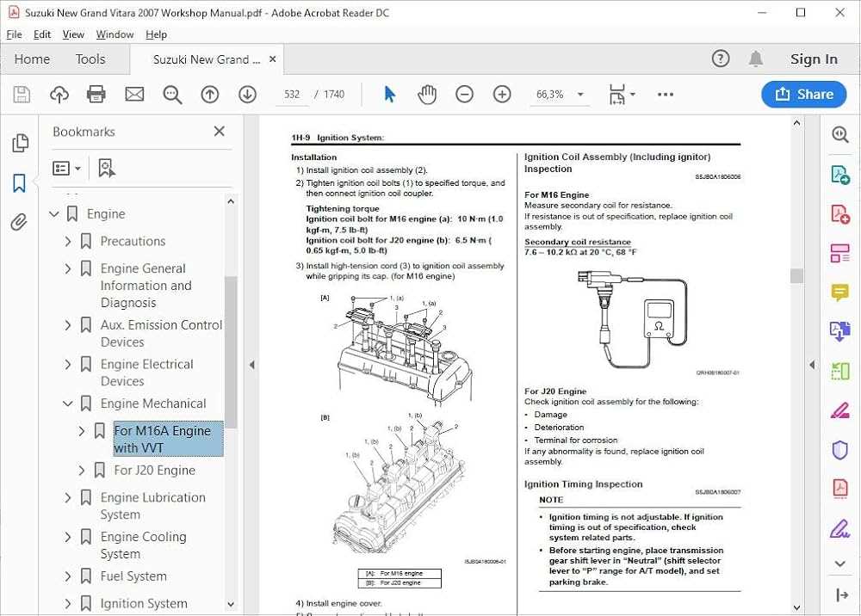
Task: Open the Window menu
Action: (115, 34)
